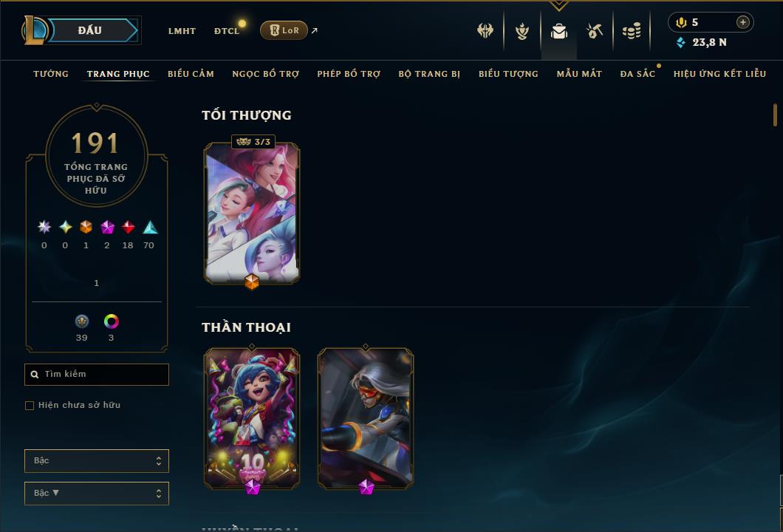Open the first 'Bậc' dropdown

click(x=96, y=460)
